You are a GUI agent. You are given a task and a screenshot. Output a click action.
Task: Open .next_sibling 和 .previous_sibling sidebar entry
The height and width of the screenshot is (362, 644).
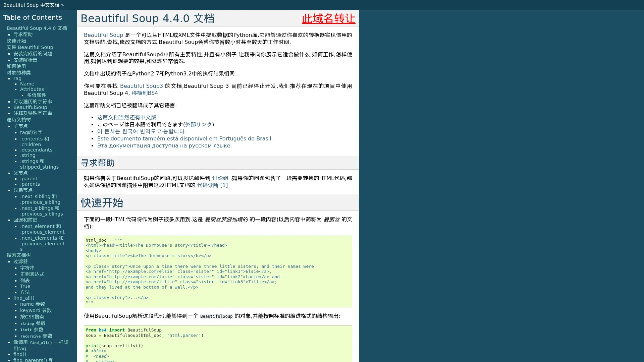[40, 199]
